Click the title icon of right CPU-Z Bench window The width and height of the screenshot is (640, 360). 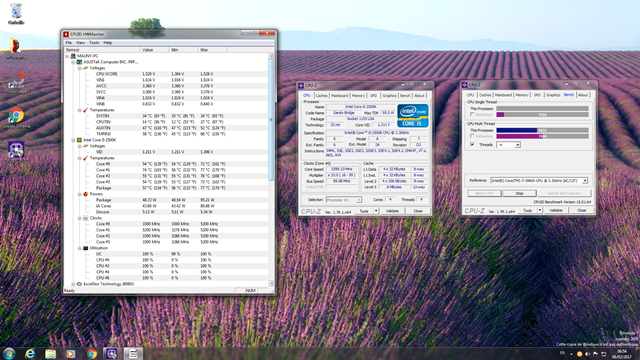pyautogui.click(x=465, y=85)
